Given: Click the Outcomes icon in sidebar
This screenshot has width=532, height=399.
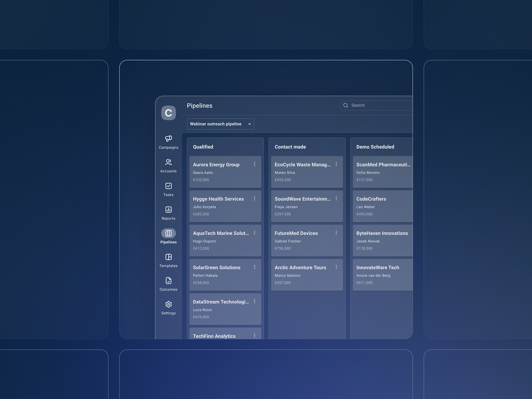Looking at the screenshot, I should [x=168, y=280].
